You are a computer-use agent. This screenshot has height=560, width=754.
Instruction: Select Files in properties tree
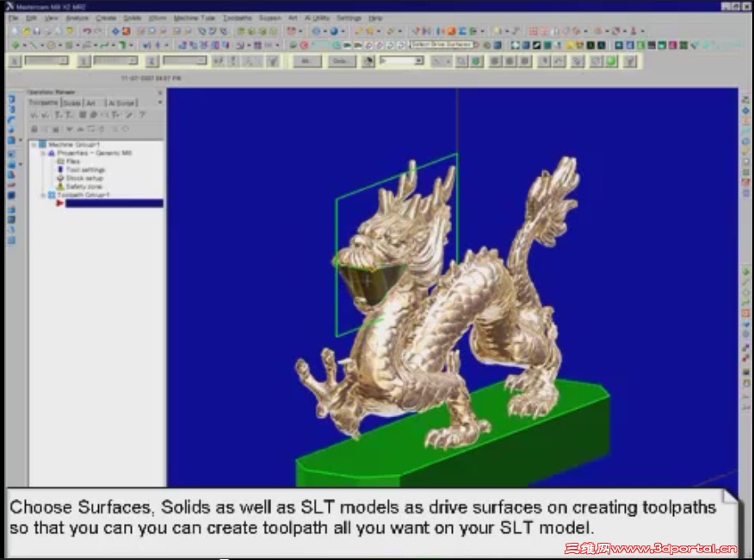click(x=72, y=162)
